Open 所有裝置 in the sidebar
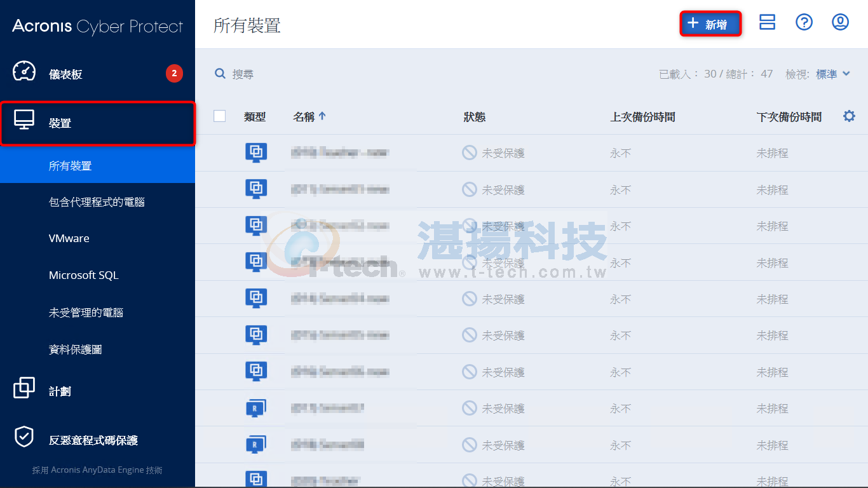868x488 pixels. (97, 165)
